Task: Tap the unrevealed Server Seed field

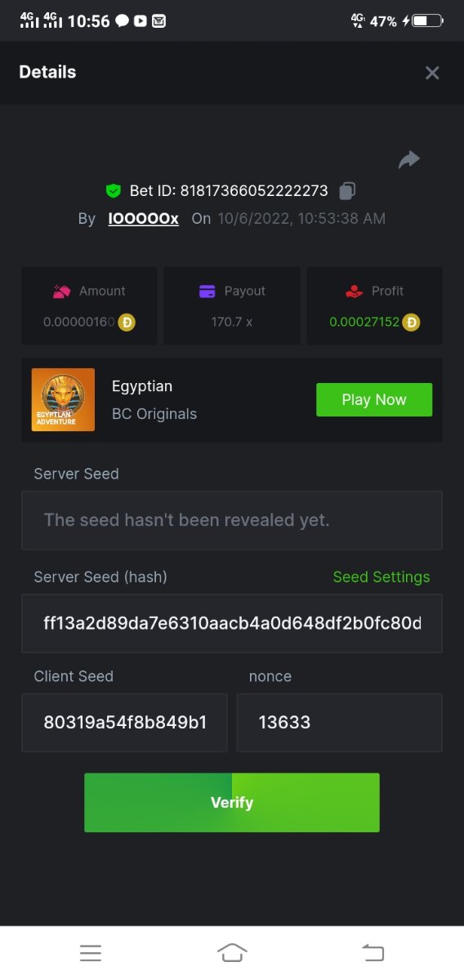Action: tap(232, 520)
